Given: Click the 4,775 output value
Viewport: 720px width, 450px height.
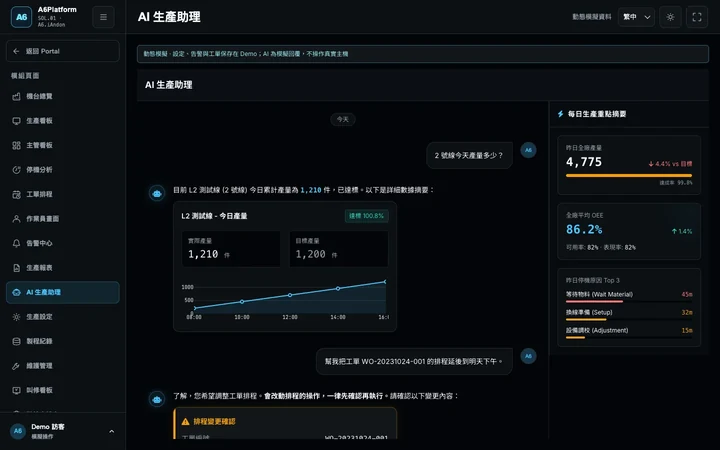Looking at the screenshot, I should click(584, 162).
